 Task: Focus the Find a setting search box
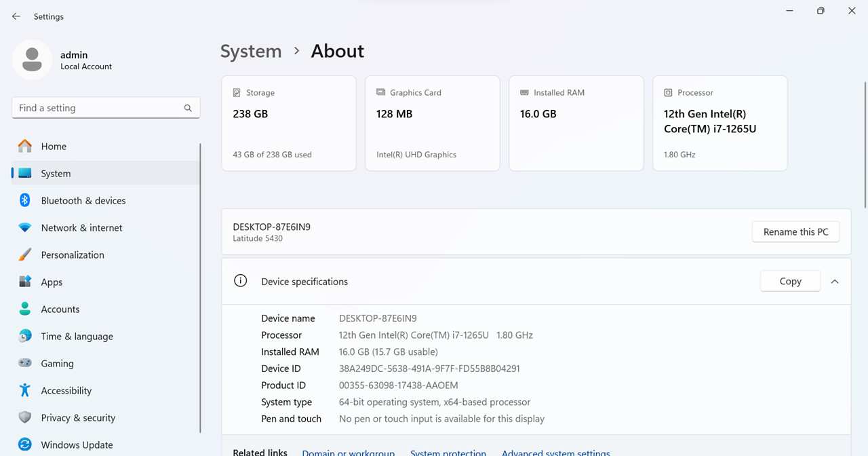(106, 108)
